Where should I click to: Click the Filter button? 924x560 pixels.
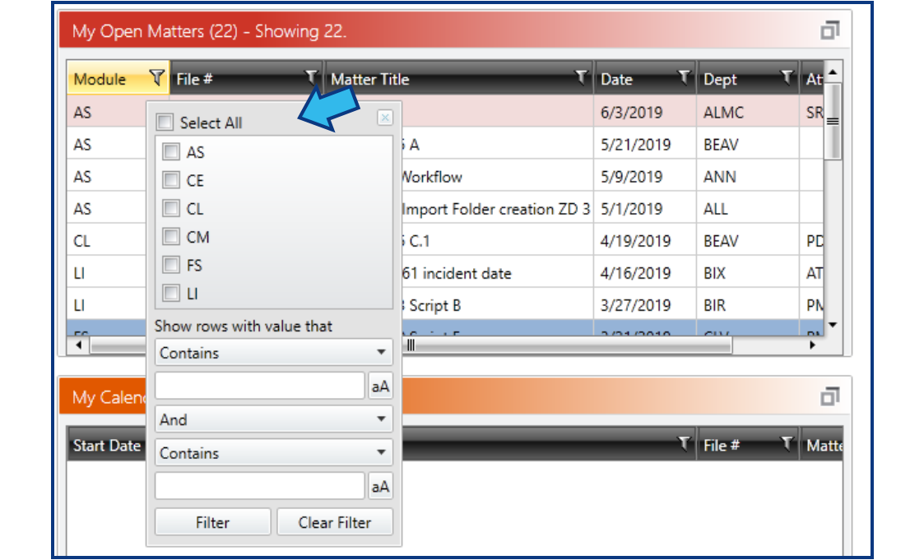click(x=213, y=522)
